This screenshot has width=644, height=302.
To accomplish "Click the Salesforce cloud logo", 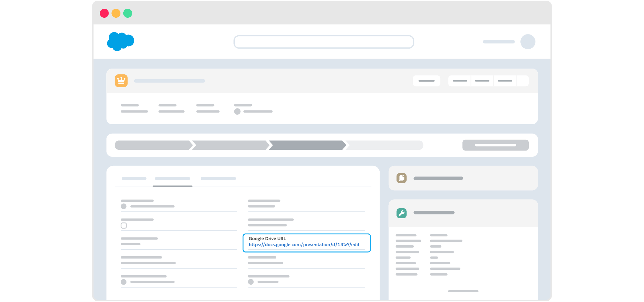I will coord(121,42).
